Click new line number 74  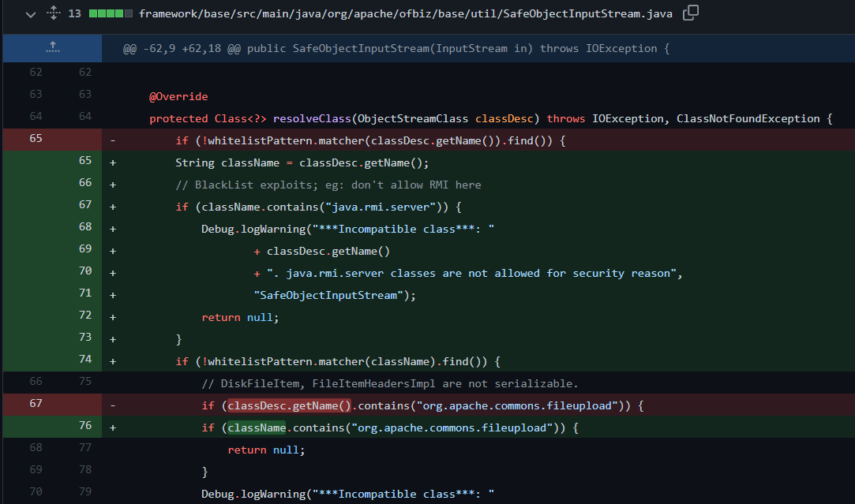[x=85, y=361]
